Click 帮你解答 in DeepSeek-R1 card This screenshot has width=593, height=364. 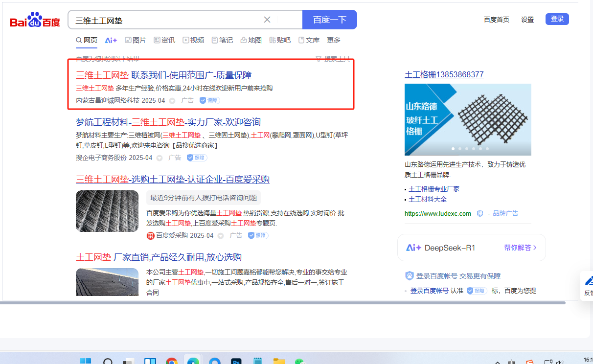[521, 248]
